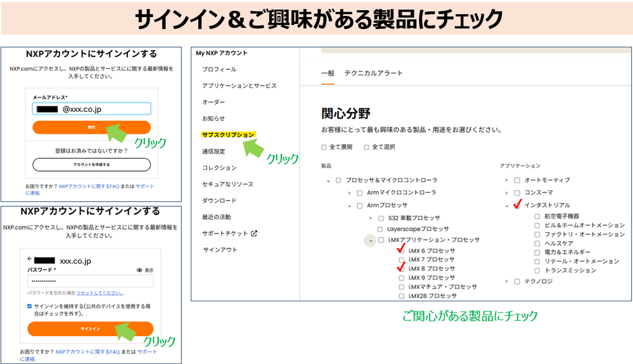Viewport: 633px width, 364px height.
Task: Open the オーダー sidebar item
Action: [x=214, y=103]
